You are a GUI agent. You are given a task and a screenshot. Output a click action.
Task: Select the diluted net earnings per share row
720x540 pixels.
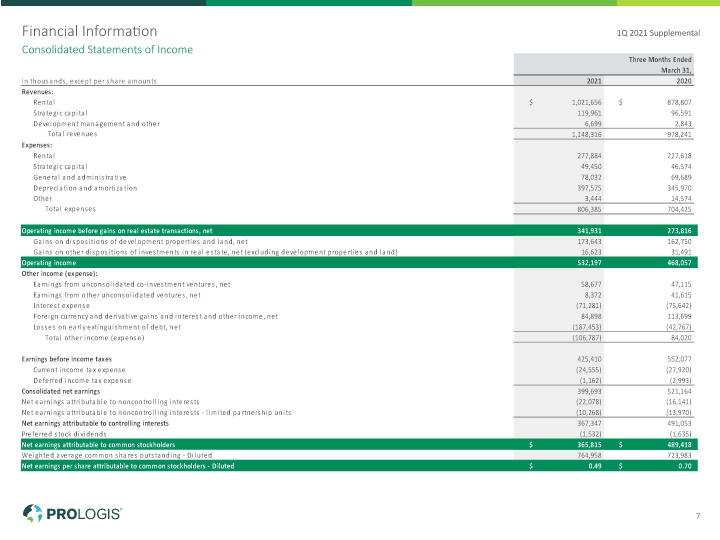tap(359, 466)
